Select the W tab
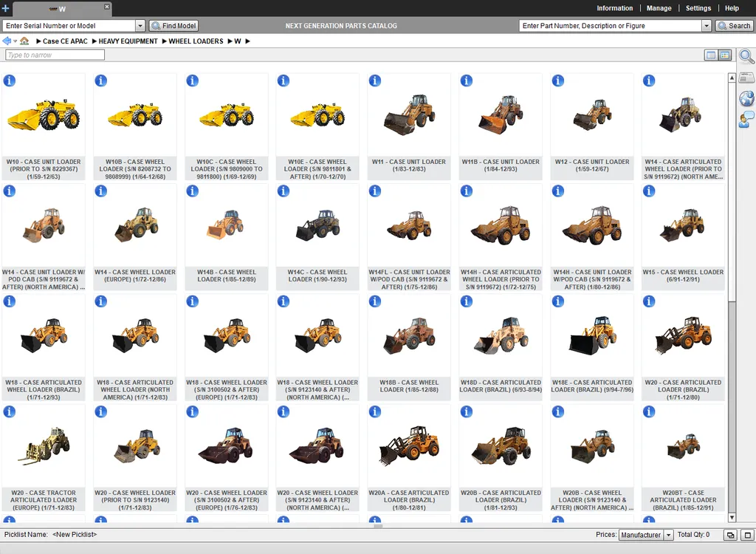This screenshot has width=756, height=554. (61, 9)
